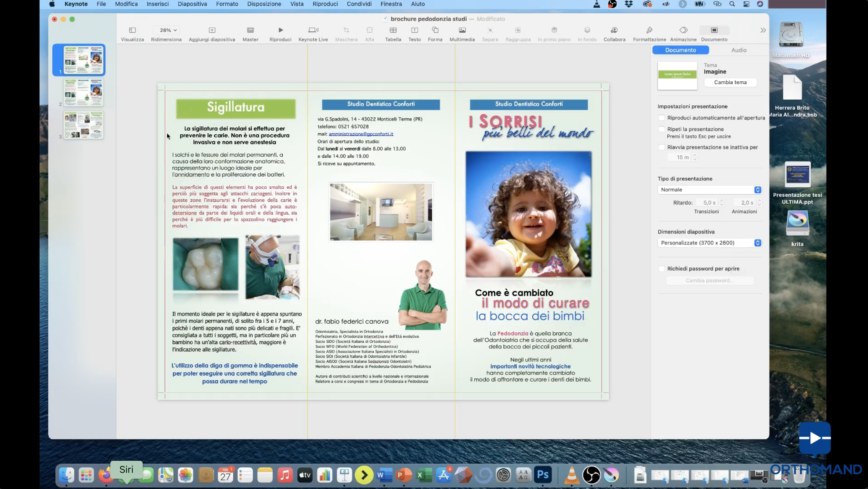The height and width of the screenshot is (489, 868).
Task: Enable Riproduci automaticamente all'apertura checkbox
Action: (x=661, y=118)
